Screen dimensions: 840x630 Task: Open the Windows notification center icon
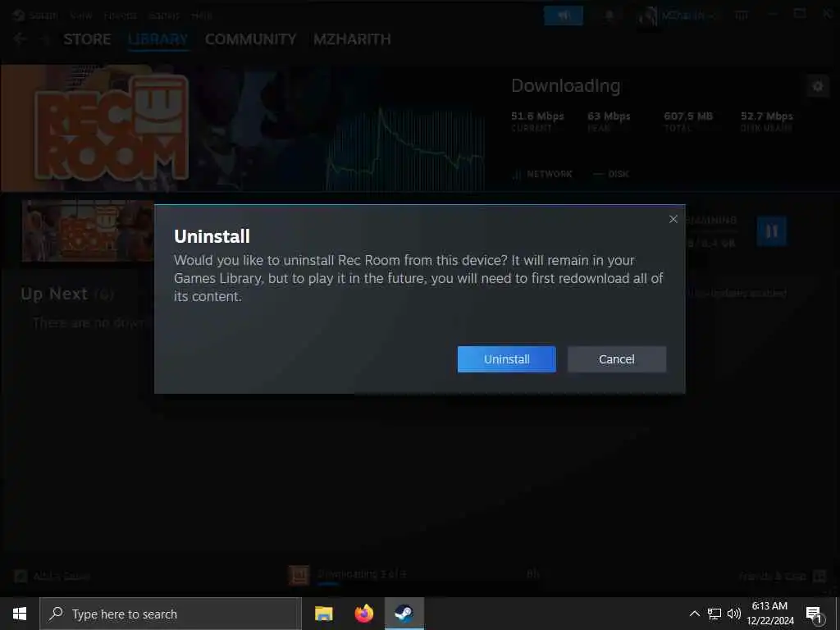coord(814,614)
